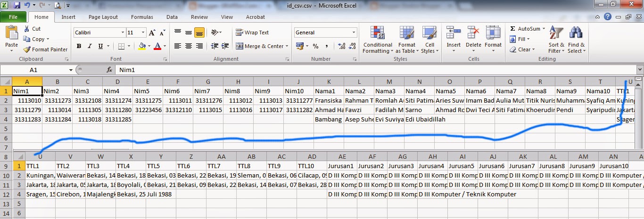This screenshot has width=644, height=219.
Task: Switch to the Data tab
Action: coord(172,17)
